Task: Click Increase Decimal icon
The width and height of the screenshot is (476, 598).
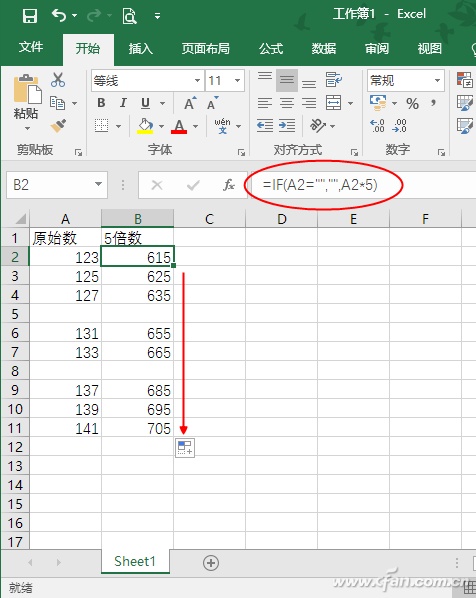Action: 377,125
